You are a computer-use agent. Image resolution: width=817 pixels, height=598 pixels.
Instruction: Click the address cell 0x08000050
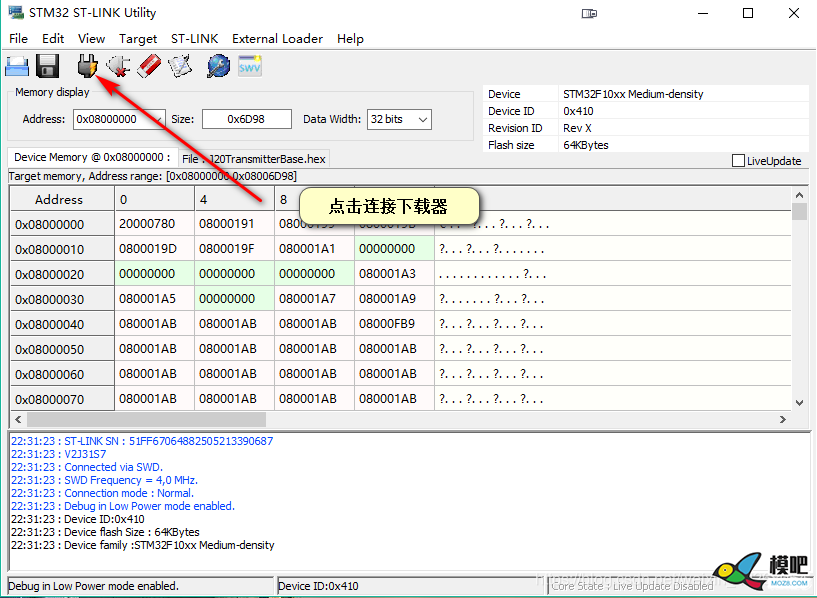62,350
